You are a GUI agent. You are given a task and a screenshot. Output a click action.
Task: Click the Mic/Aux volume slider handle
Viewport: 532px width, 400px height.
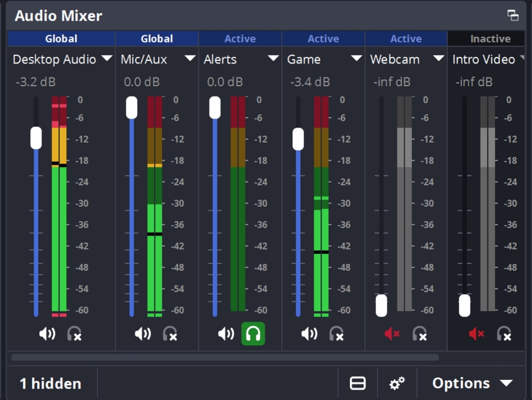pyautogui.click(x=132, y=107)
